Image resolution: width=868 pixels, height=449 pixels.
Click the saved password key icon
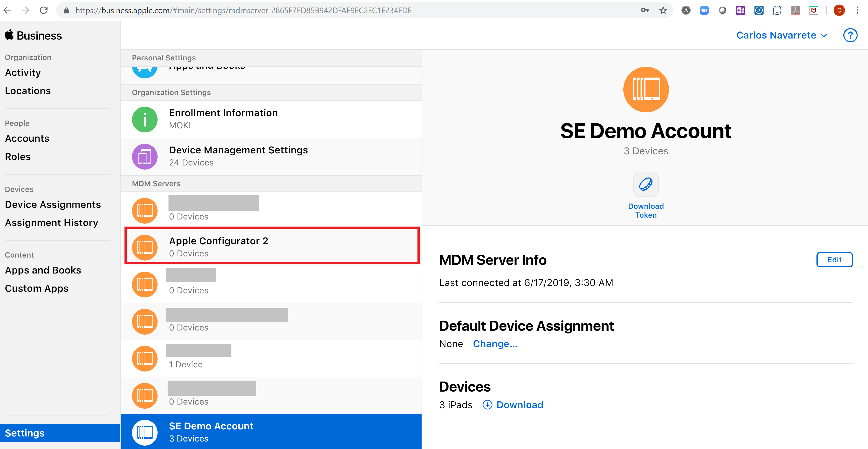[645, 10]
